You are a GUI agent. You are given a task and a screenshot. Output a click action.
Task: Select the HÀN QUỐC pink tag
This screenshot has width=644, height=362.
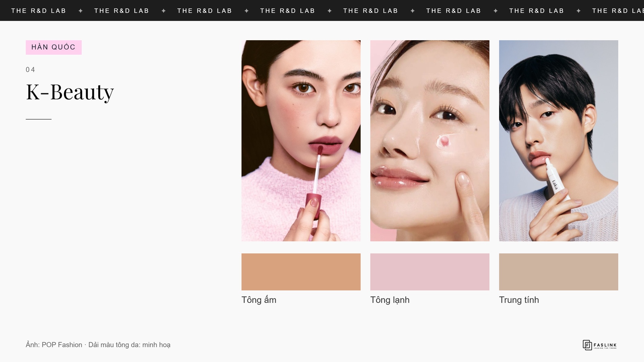click(54, 47)
